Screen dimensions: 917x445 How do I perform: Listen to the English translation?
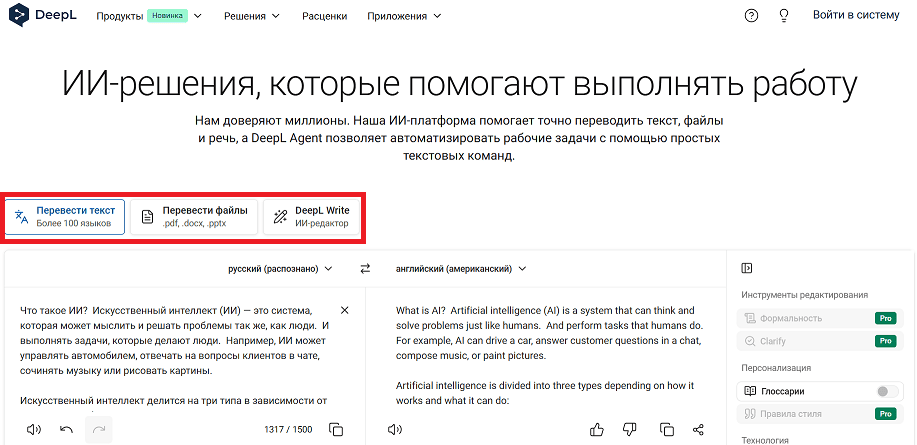pyautogui.click(x=395, y=430)
